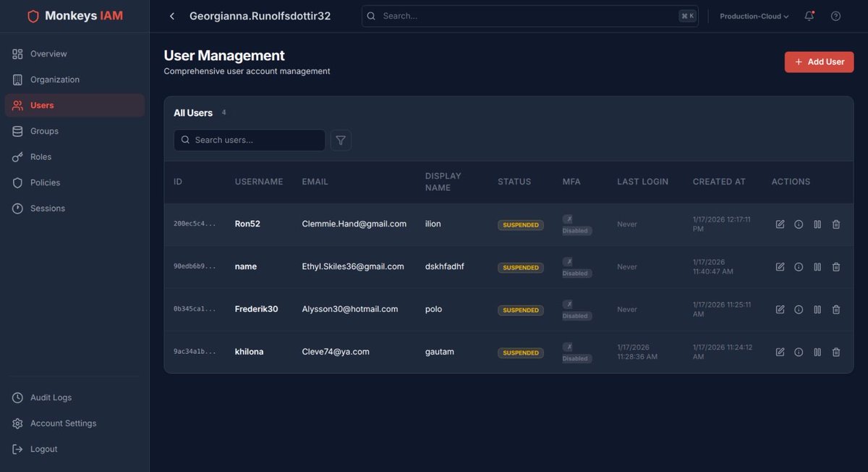
Task: Click display name dskhfadhf
Action: (445, 266)
